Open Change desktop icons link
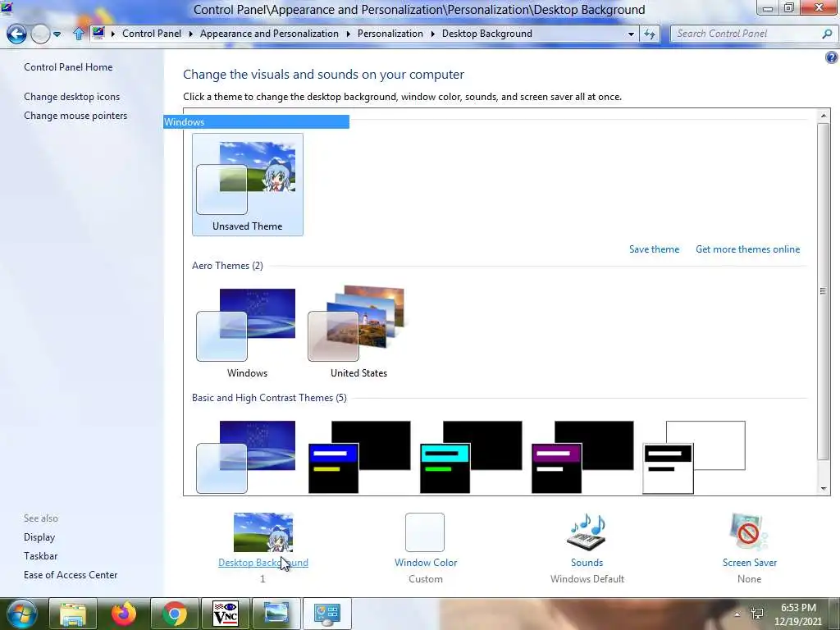The image size is (840, 630). [72, 97]
